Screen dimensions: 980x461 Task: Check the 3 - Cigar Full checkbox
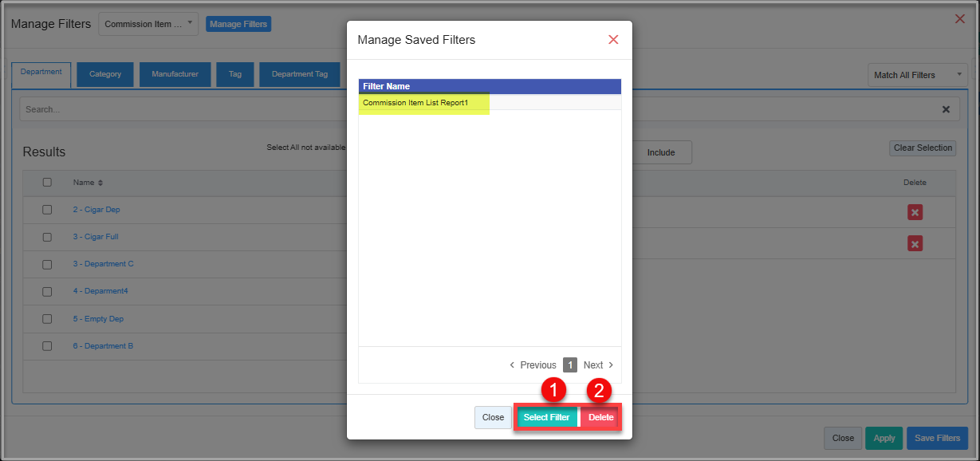click(47, 237)
